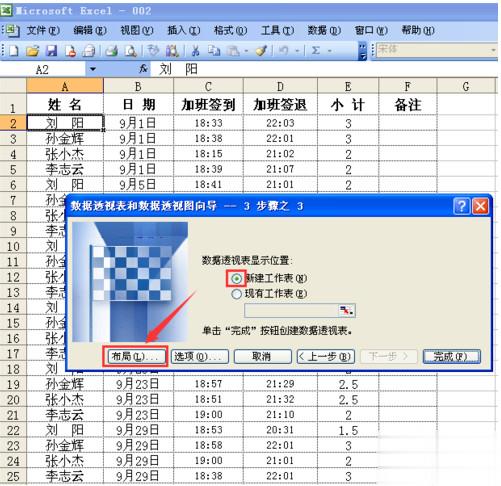Image resolution: width=501 pixels, height=486 pixels.
Task: Click the 上一步 (Back) button
Action: click(326, 357)
